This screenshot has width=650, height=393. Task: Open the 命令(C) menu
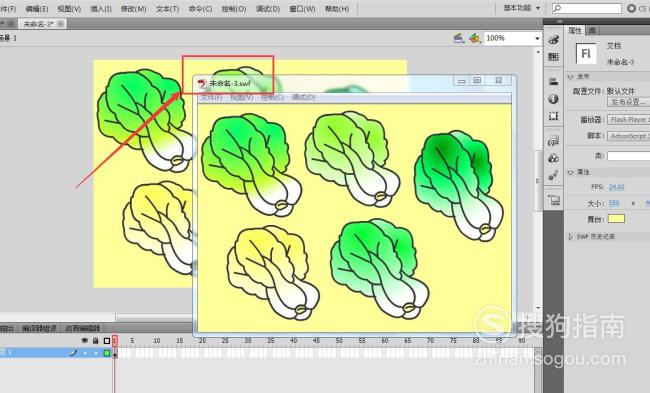point(200,9)
